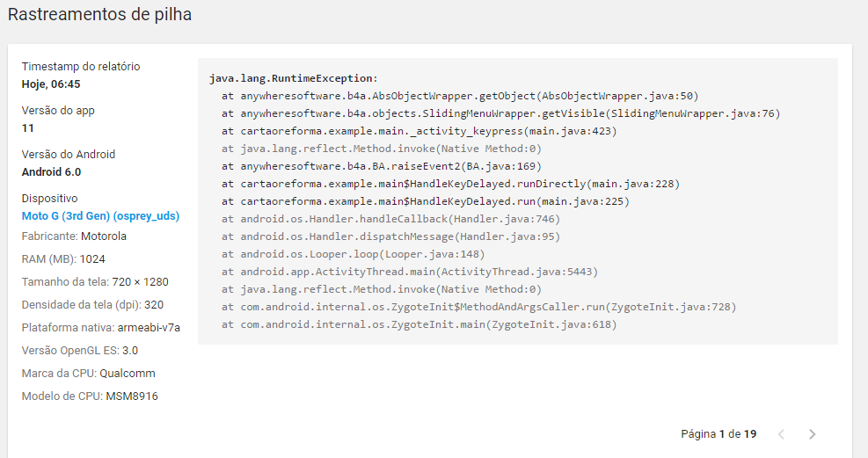
Task: Select the ActivityThread.main stack line
Action: click(409, 272)
